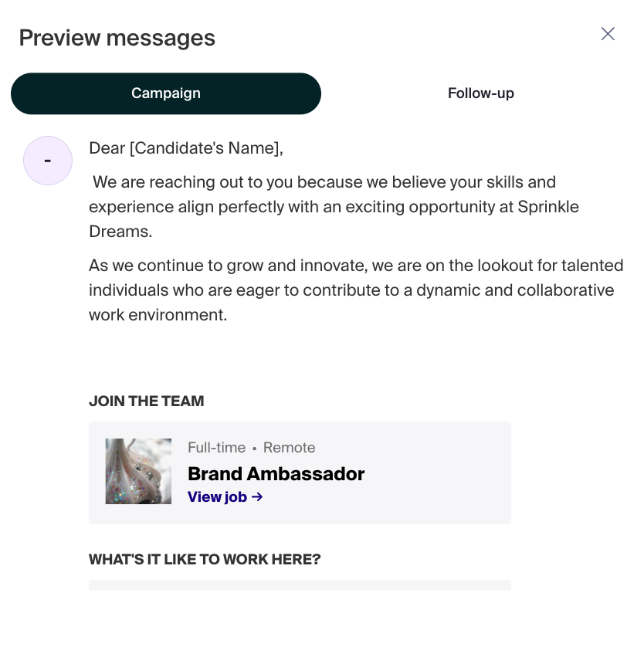Viewport: 644px width, 664px height.
Task: Close the Preview messages dialog
Action: pos(608,34)
